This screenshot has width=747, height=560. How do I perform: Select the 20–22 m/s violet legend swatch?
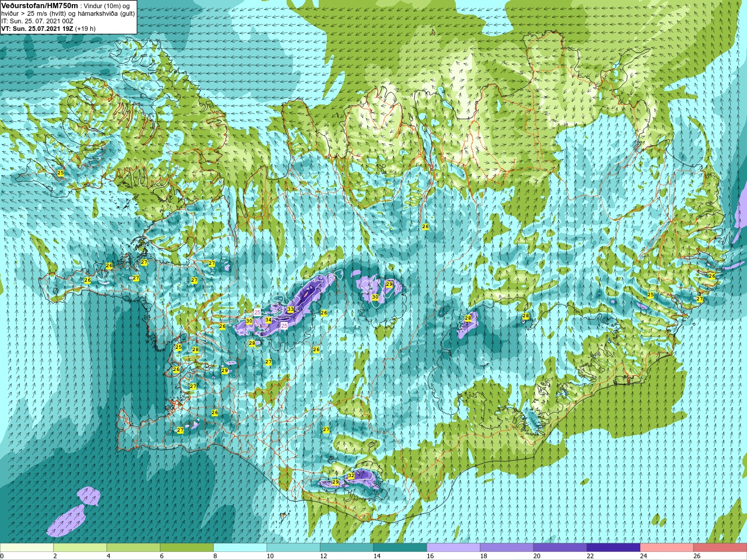point(560,548)
